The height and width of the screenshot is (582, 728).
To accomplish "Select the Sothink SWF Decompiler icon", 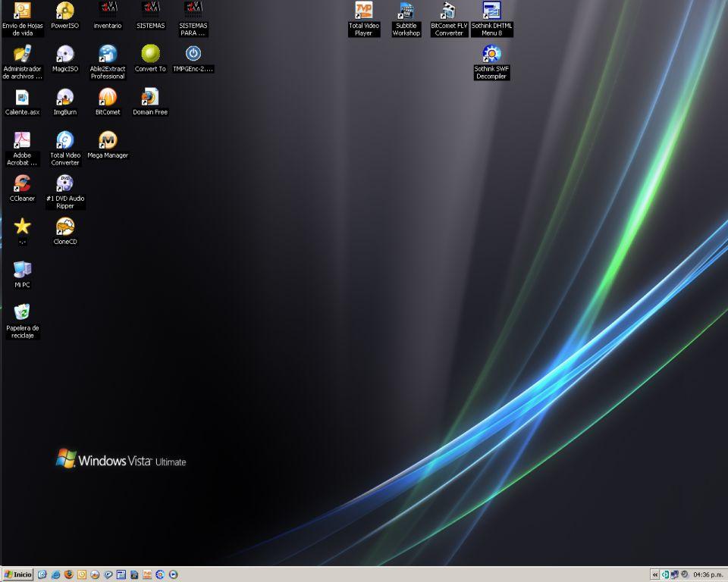I will tap(491, 55).
